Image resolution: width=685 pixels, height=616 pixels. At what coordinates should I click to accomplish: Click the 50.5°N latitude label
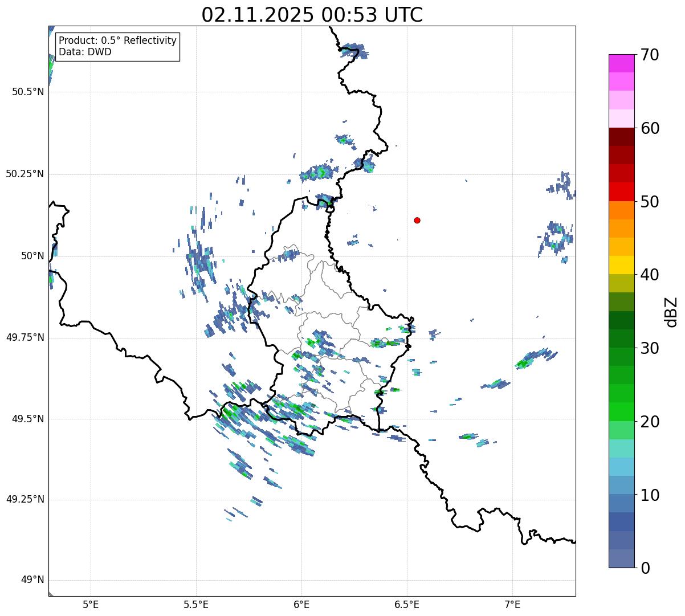pos(27,92)
